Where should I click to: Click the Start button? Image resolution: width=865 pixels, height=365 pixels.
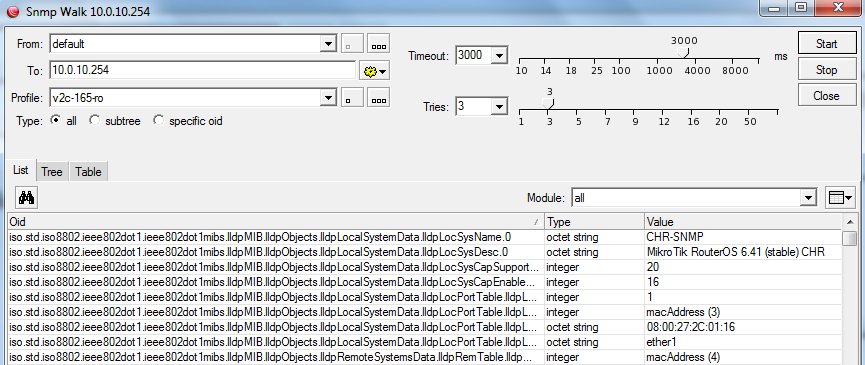tap(826, 44)
